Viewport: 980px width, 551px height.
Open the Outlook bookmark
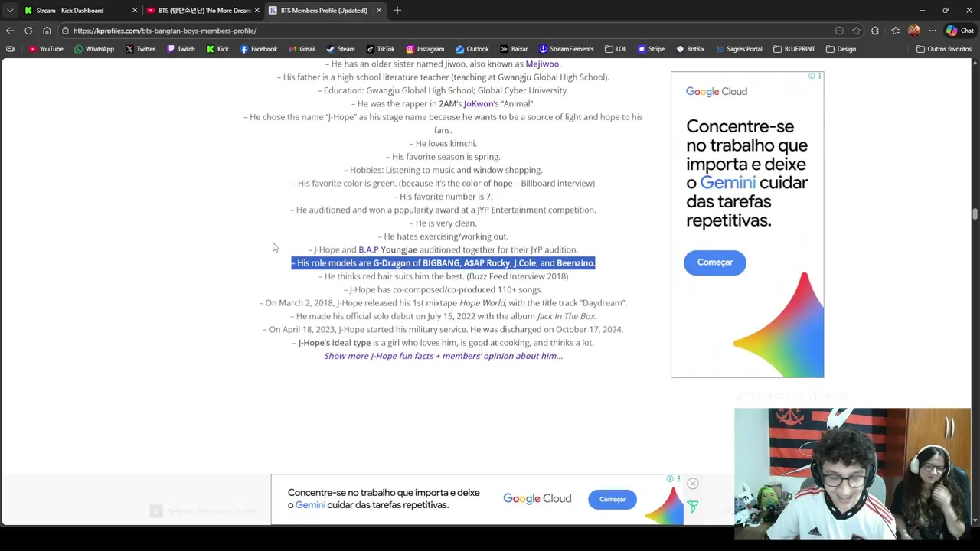pyautogui.click(x=472, y=49)
